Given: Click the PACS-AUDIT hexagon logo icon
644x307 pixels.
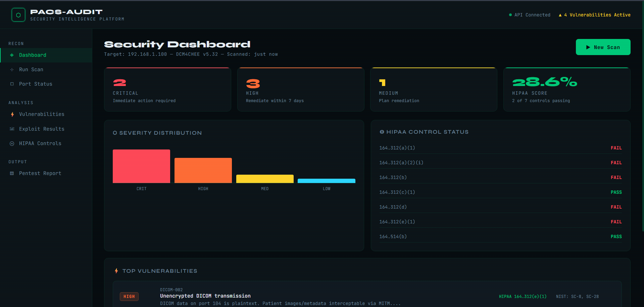Looking at the screenshot, I should click(x=18, y=15).
